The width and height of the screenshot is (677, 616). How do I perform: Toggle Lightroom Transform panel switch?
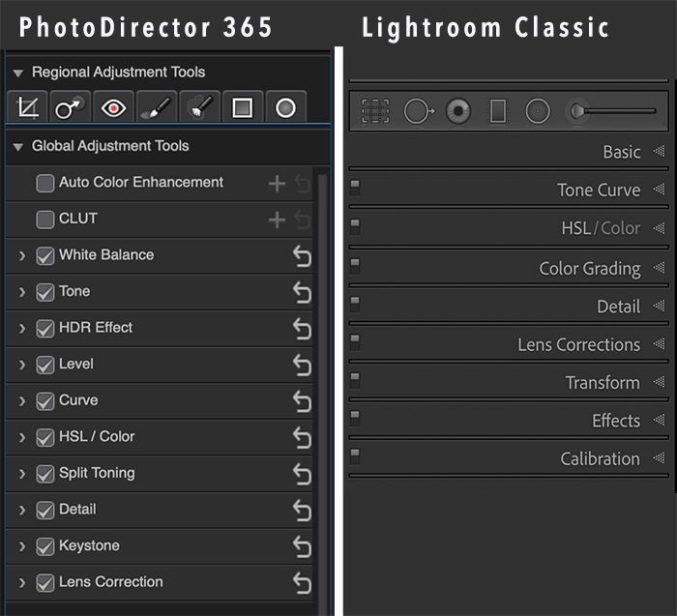click(x=355, y=381)
